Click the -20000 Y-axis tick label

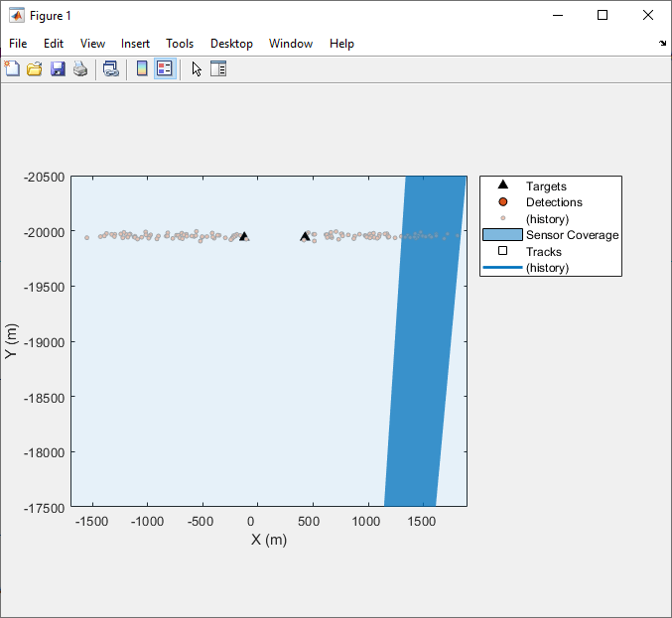pos(44,232)
